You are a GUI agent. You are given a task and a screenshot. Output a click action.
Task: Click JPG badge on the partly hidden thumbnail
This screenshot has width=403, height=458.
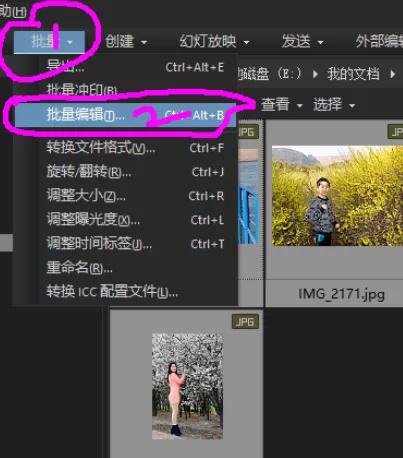(x=248, y=132)
